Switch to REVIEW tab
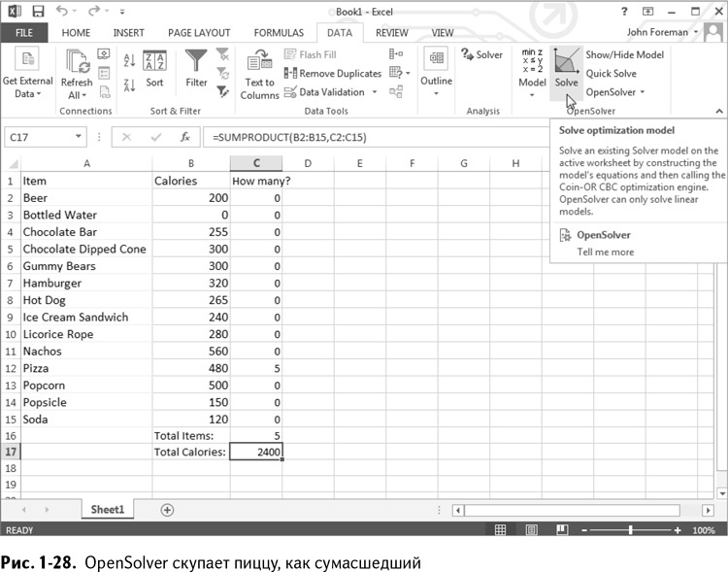The image size is (728, 572). [392, 32]
